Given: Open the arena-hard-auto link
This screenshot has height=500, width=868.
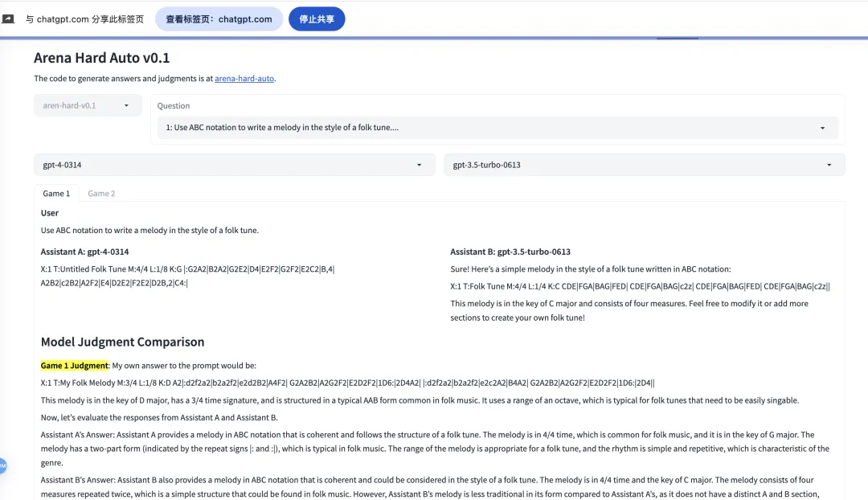Looking at the screenshot, I should 244,79.
